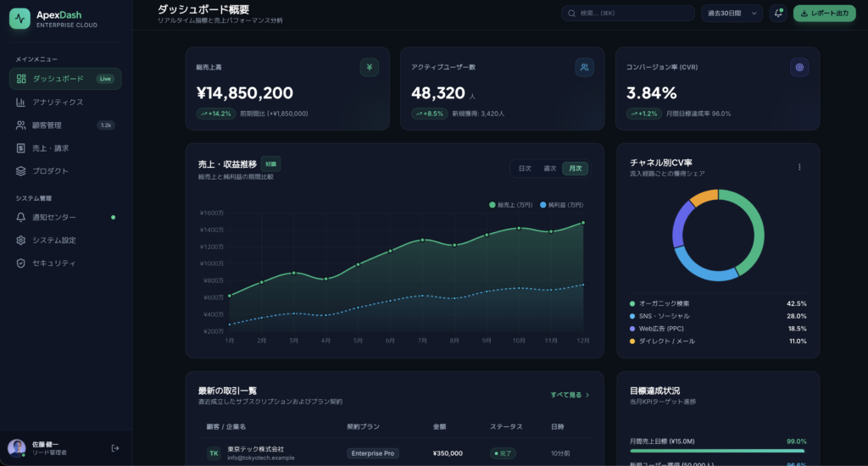Image resolution: width=868 pixels, height=466 pixels.
Task: Open 佐藤健一 profile avatar
Action: 17,447
